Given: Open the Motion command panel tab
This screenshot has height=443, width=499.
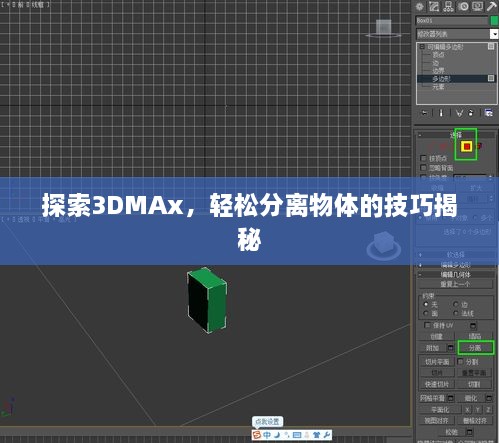Looking at the screenshot, I should tap(464, 6).
